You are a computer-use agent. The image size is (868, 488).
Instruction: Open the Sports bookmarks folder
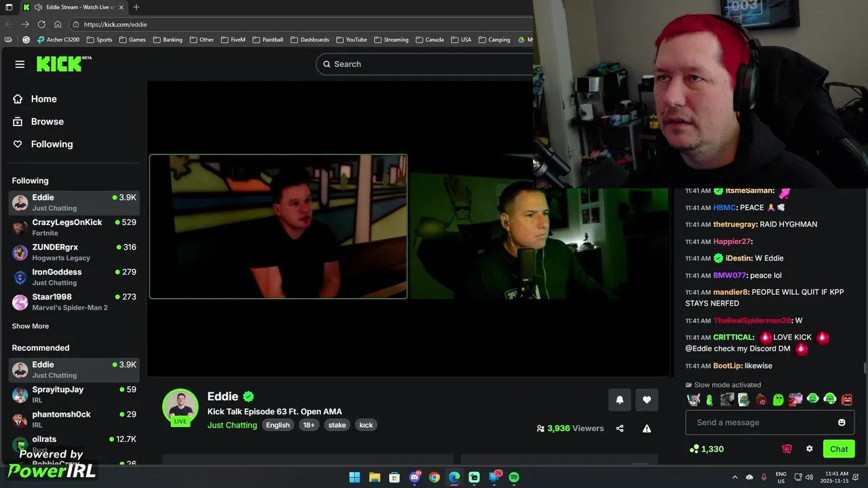point(99,40)
